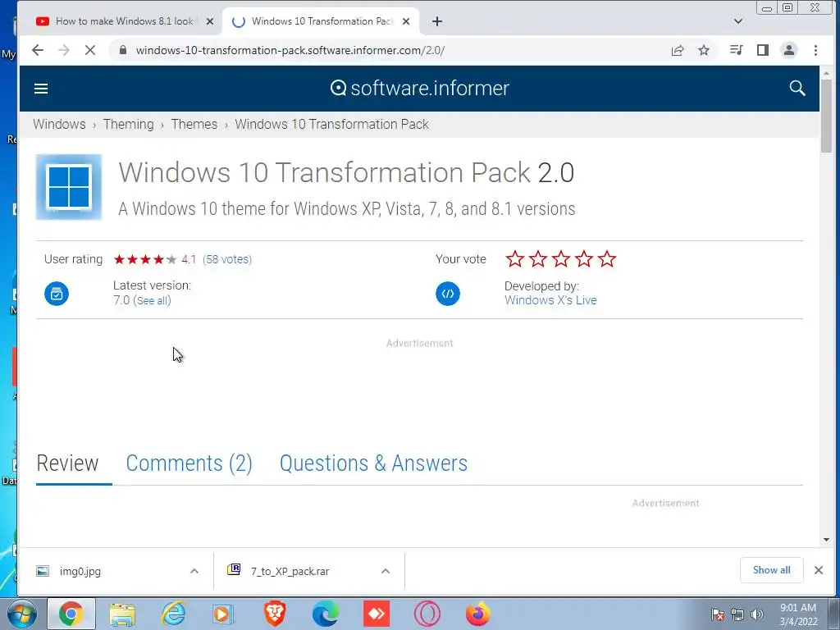The width and height of the screenshot is (840, 630).
Task: Open Windows Start menu orb
Action: [x=21, y=614]
